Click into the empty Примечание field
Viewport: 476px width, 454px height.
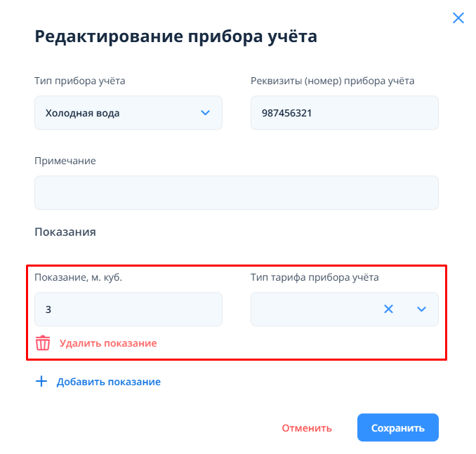coord(236,192)
